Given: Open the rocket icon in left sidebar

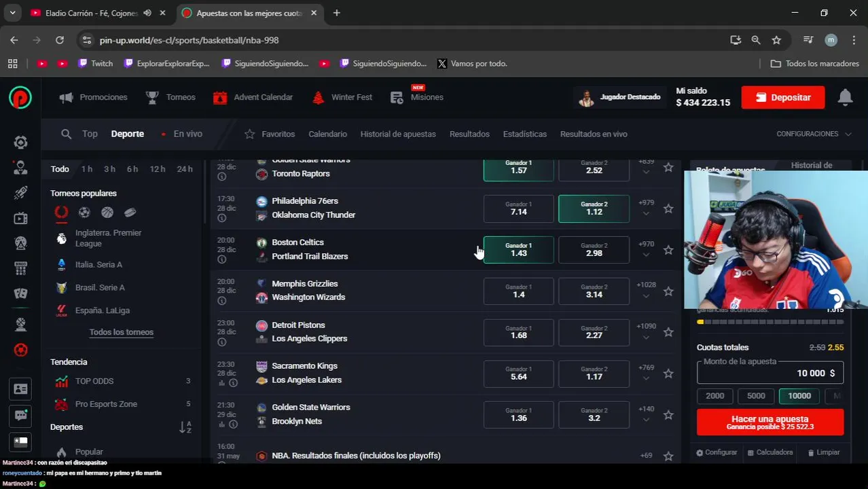Looking at the screenshot, I should click(x=20, y=193).
